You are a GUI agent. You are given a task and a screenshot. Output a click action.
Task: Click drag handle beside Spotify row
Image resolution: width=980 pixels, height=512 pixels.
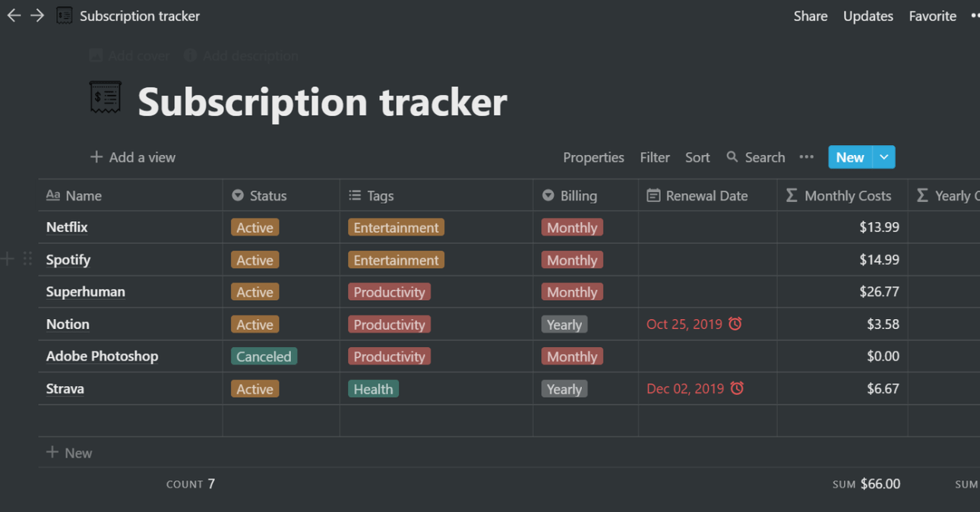tap(27, 259)
